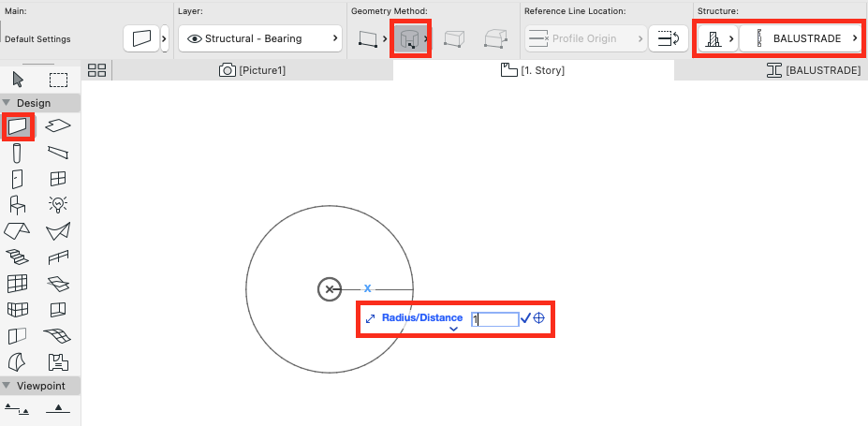
Task: Select the Lamp tool
Action: [x=58, y=205]
